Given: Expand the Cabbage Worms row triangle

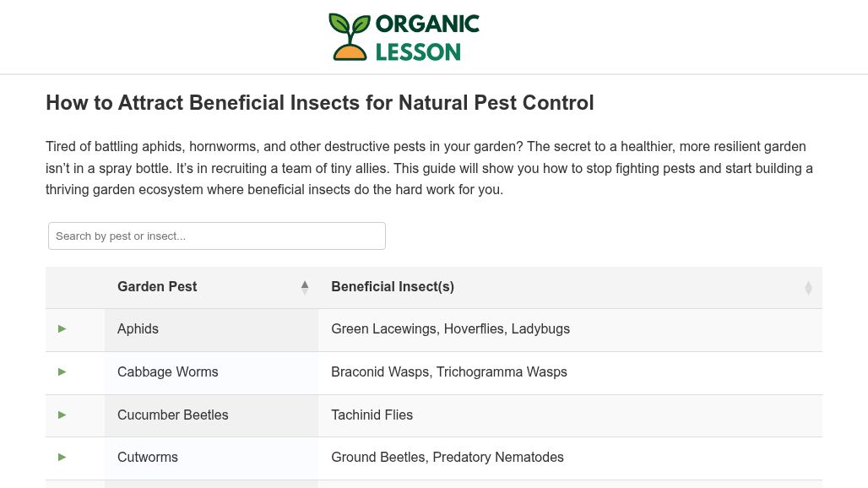Looking at the screenshot, I should [x=62, y=372].
